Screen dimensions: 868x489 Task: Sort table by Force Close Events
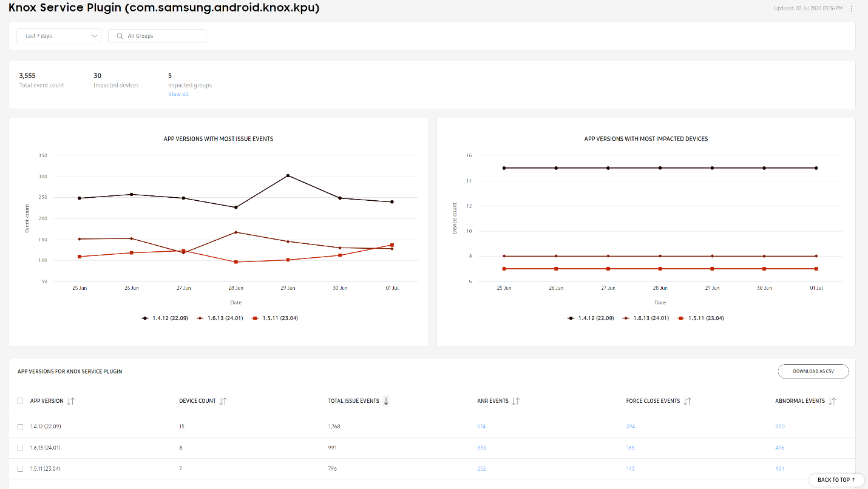[x=687, y=401]
